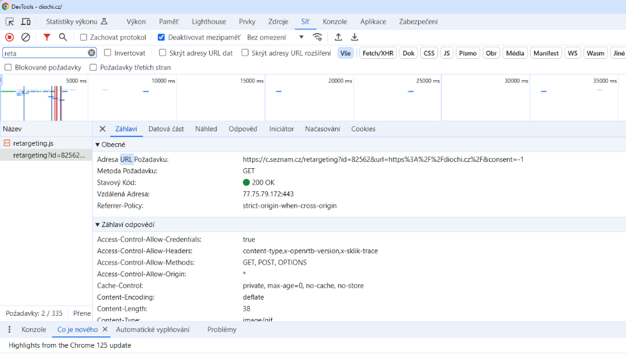Open the Načasování tab of the request

(322, 129)
